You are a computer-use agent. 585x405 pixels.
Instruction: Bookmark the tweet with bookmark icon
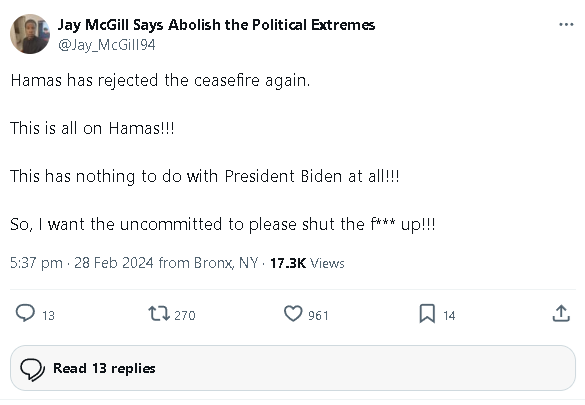427,314
